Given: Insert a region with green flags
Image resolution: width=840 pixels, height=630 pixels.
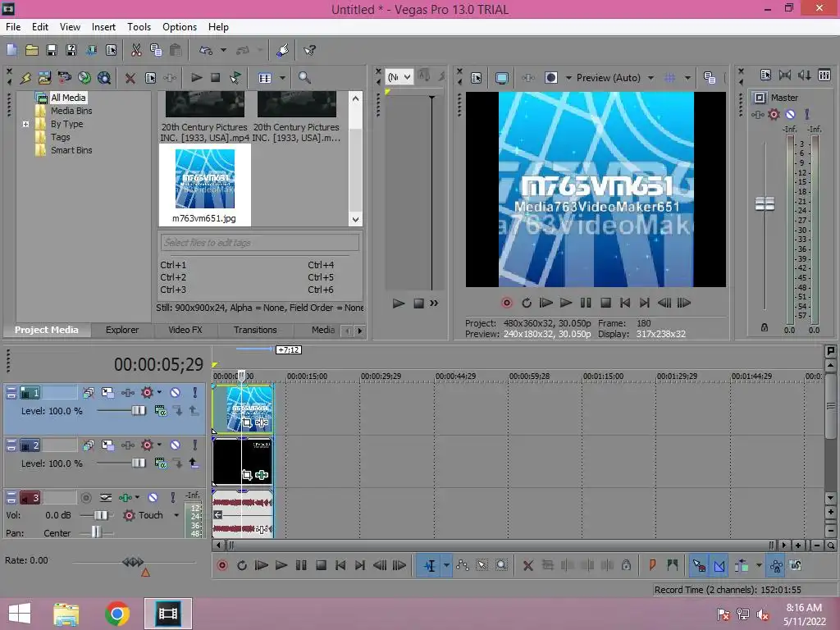Looking at the screenshot, I should pos(673,565).
